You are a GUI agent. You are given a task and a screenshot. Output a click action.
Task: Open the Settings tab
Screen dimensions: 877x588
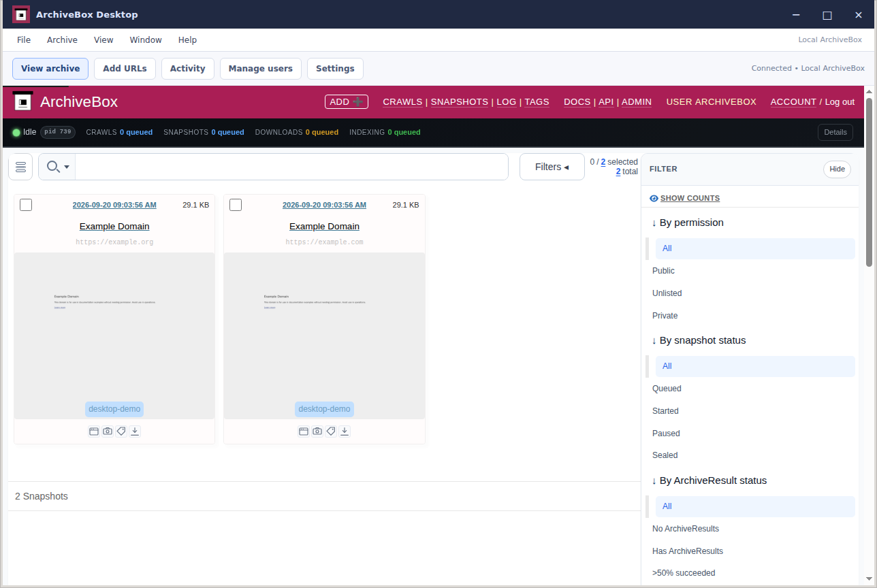[335, 69]
